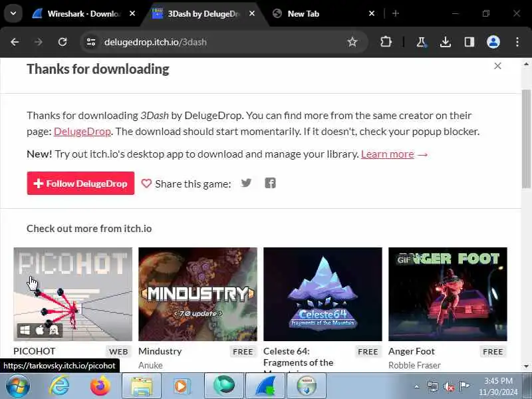Open the tab search dropdown arrow
The image size is (532, 399).
(13, 13)
